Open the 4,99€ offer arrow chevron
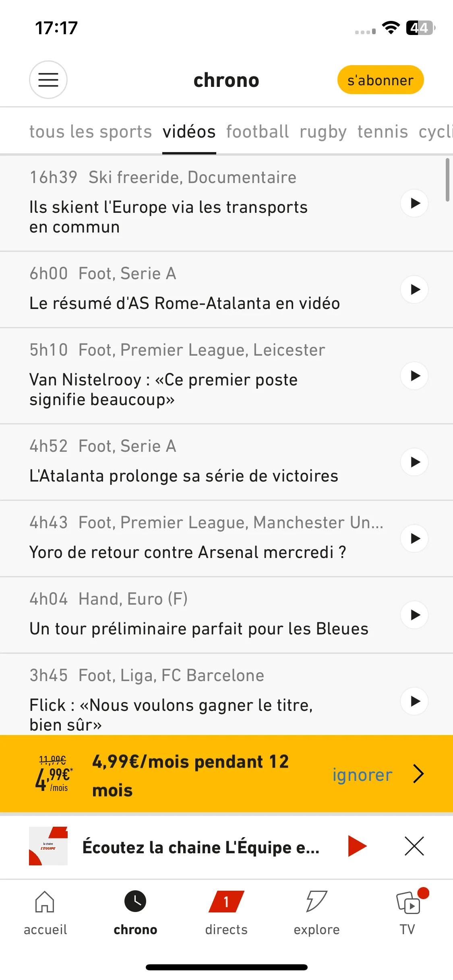453x980 pixels. pyautogui.click(x=419, y=774)
